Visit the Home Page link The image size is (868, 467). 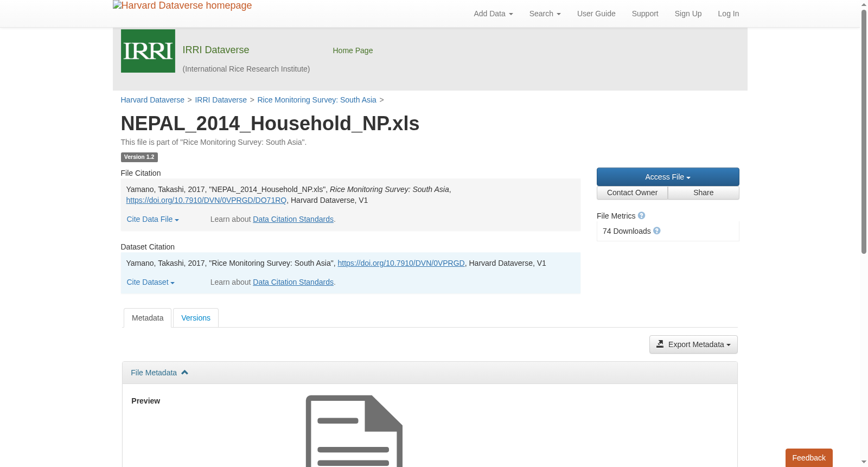353,50
